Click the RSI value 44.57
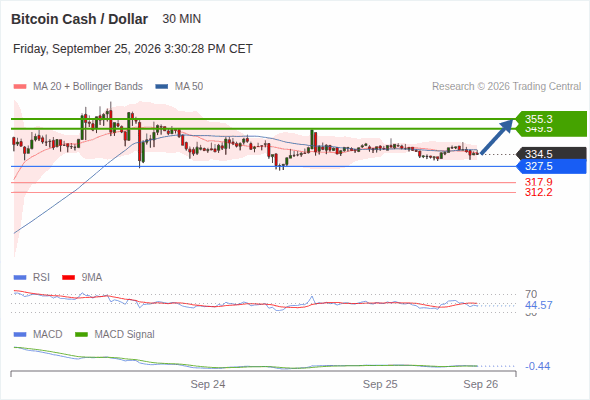 point(539,305)
